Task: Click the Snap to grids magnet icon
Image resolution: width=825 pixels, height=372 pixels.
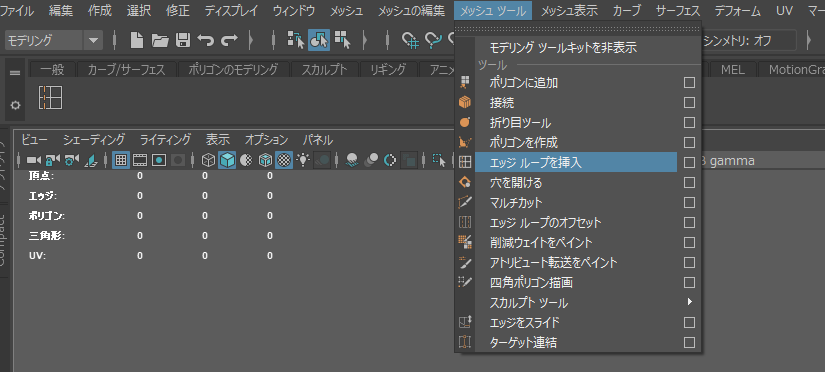Action: (410, 40)
